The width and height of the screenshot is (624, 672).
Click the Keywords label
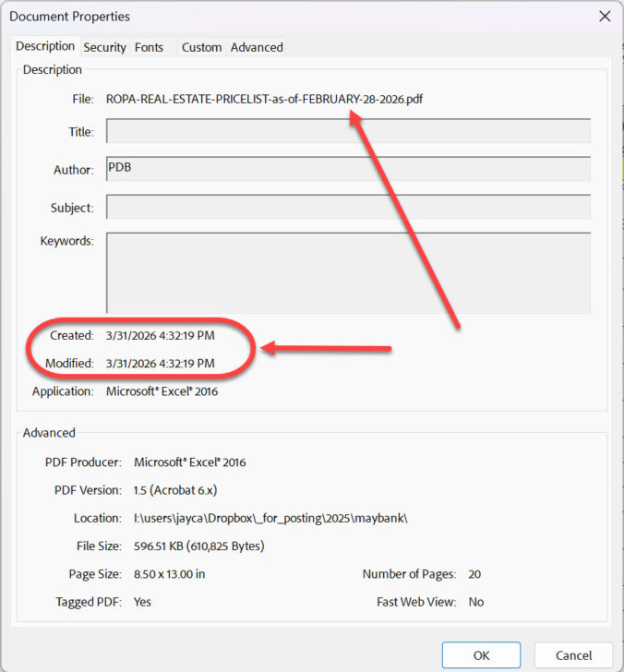click(66, 240)
